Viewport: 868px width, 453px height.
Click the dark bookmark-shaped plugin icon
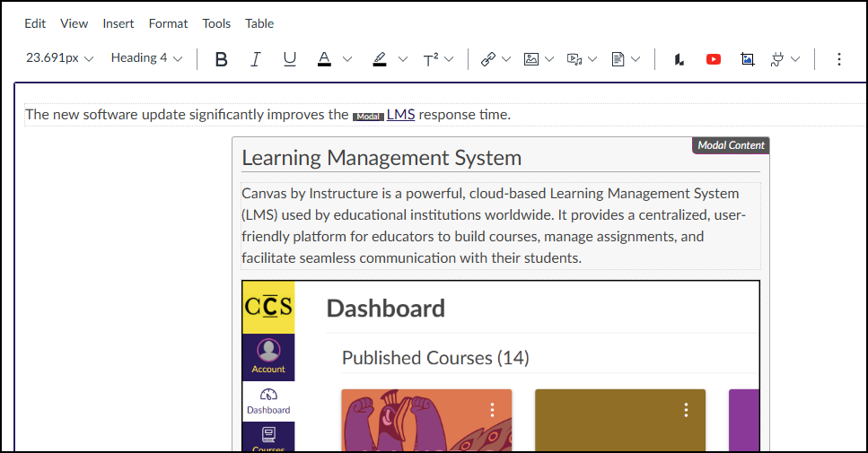pos(679,59)
